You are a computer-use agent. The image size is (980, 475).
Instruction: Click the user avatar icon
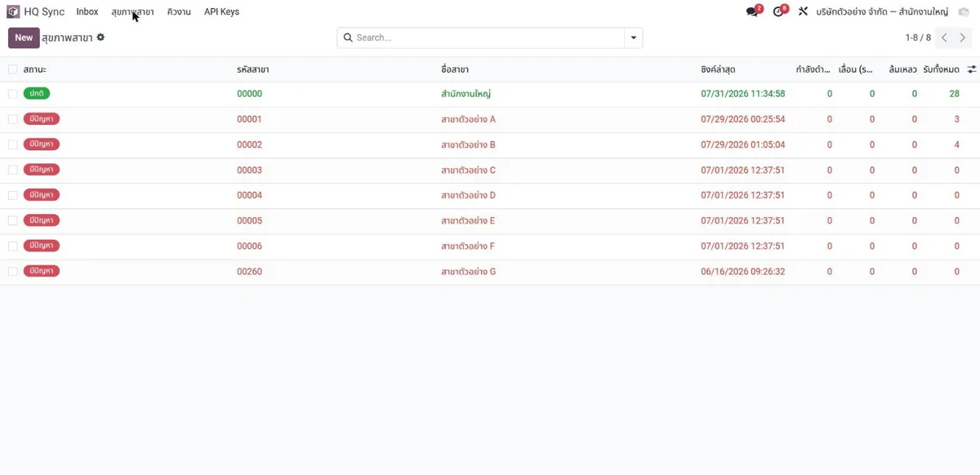964,11
